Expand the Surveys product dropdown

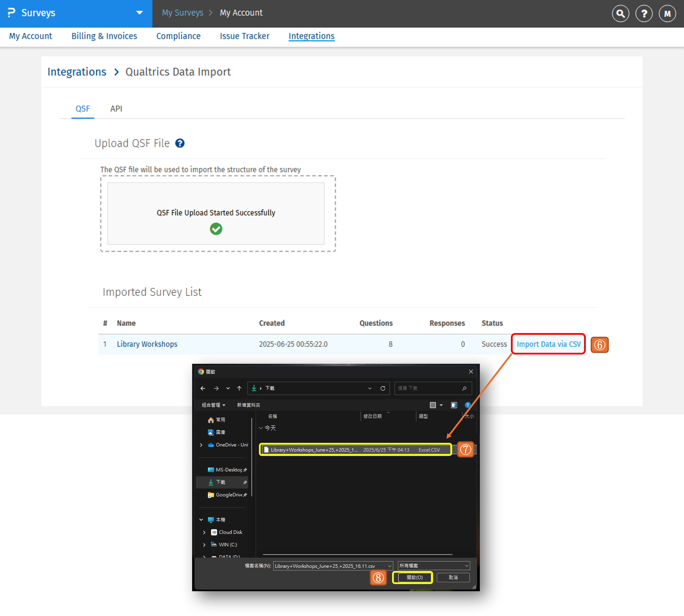139,13
